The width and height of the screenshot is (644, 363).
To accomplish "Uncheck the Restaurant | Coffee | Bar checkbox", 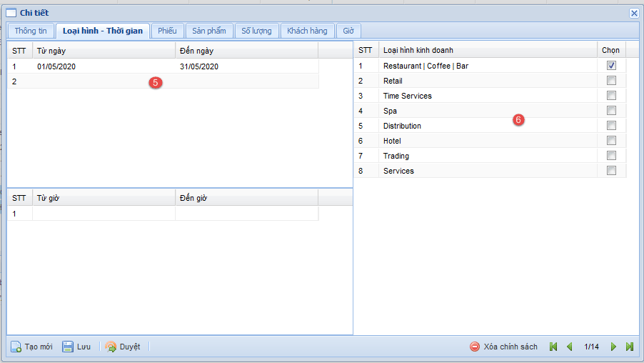I will pyautogui.click(x=611, y=65).
